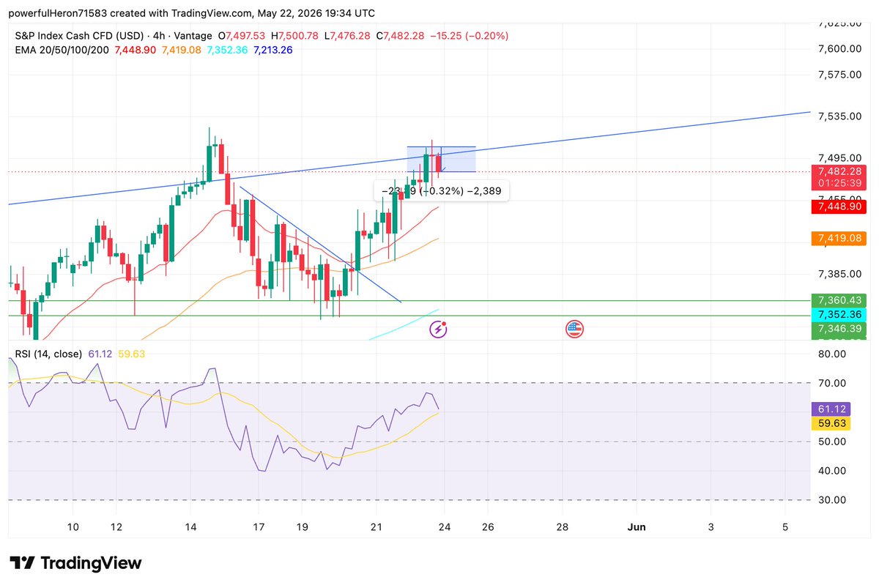Screen dimensions: 879x588
Task: Click the 30.00 RSI axis label
Action: click(832, 500)
